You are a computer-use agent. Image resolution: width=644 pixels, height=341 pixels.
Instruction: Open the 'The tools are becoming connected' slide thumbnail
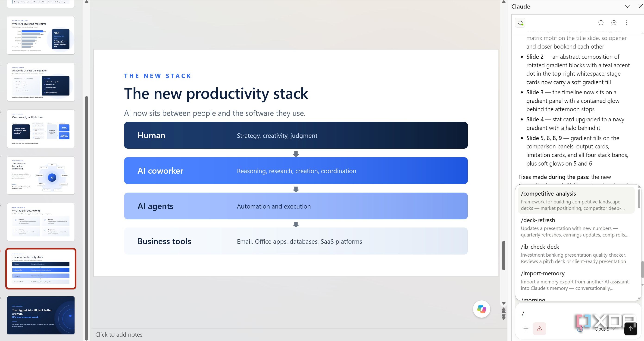point(41,175)
